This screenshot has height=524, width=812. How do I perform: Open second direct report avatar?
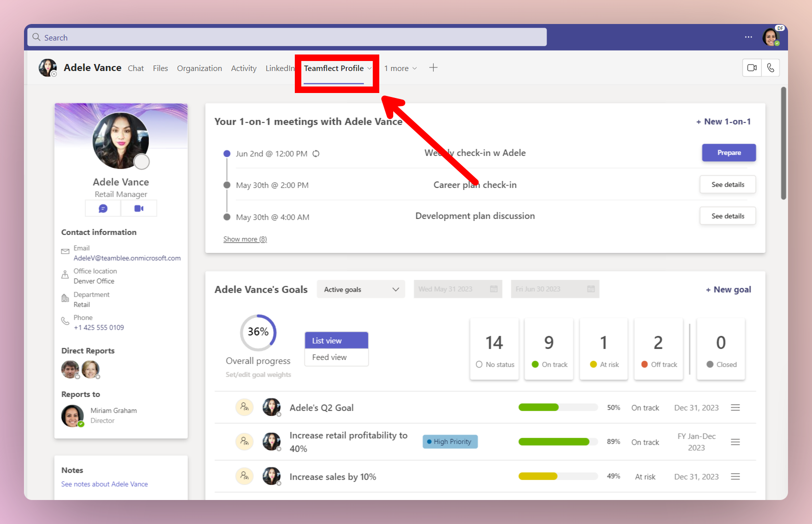[x=90, y=369]
